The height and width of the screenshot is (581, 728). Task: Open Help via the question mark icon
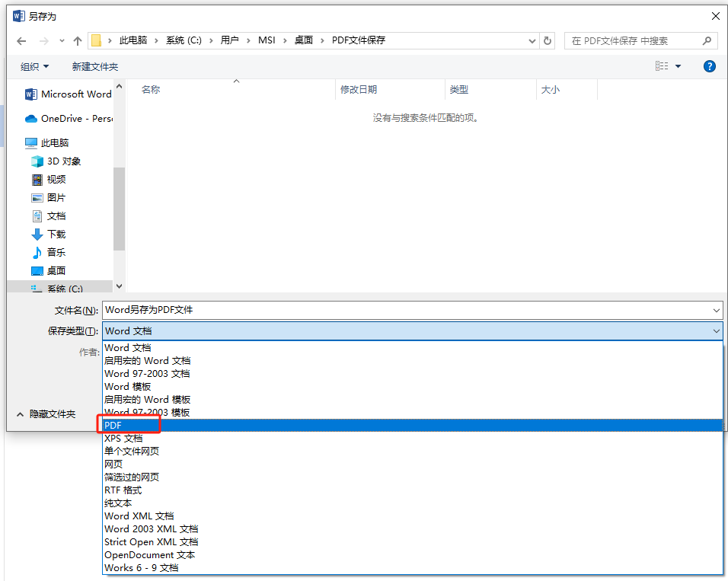pos(709,66)
